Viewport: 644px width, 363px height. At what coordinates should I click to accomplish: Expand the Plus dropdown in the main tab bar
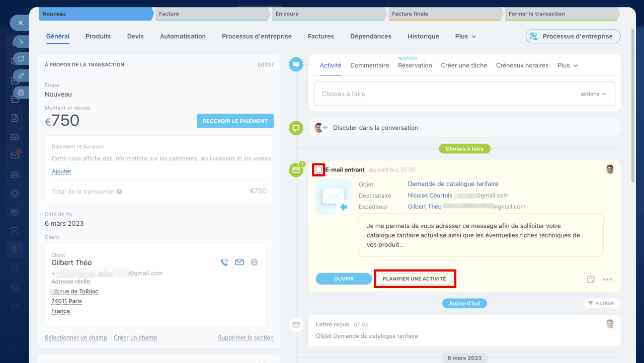pos(465,36)
